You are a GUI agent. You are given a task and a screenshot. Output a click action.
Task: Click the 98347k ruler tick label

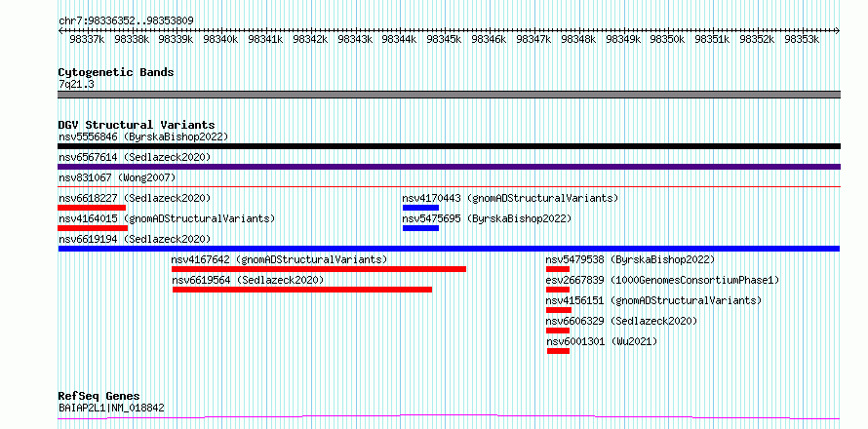534,39
